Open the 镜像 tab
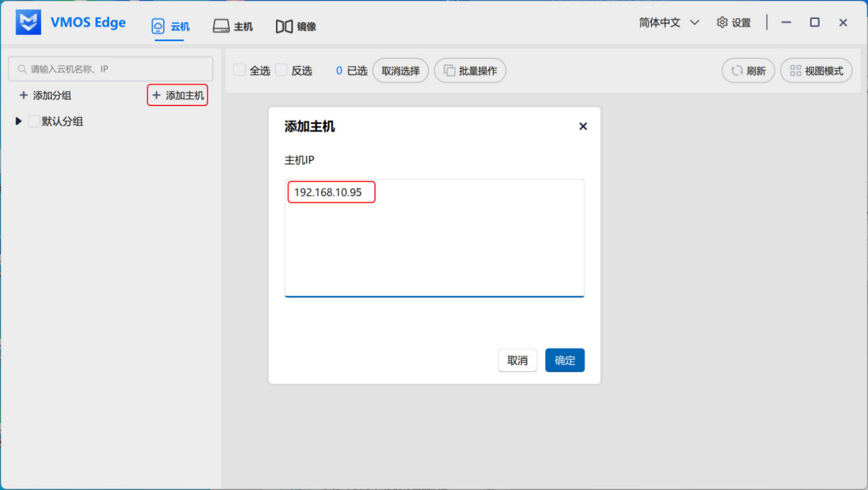The image size is (868, 490). [x=296, y=26]
